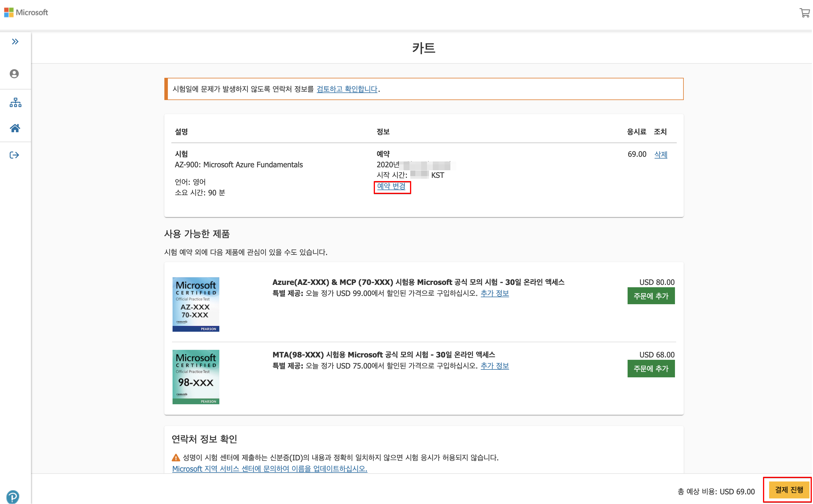Click the AZ-900: Microsoft Azure Fundamentals text

coord(239,165)
